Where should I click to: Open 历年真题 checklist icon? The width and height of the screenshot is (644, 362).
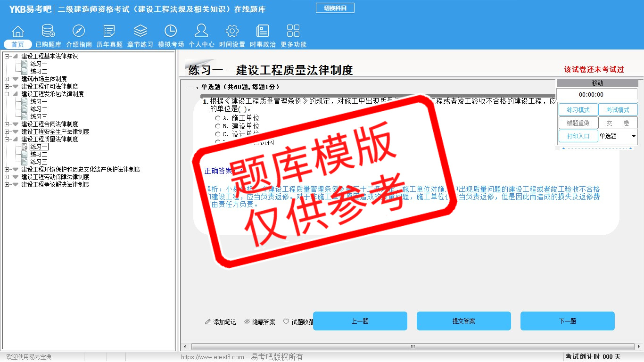(109, 32)
